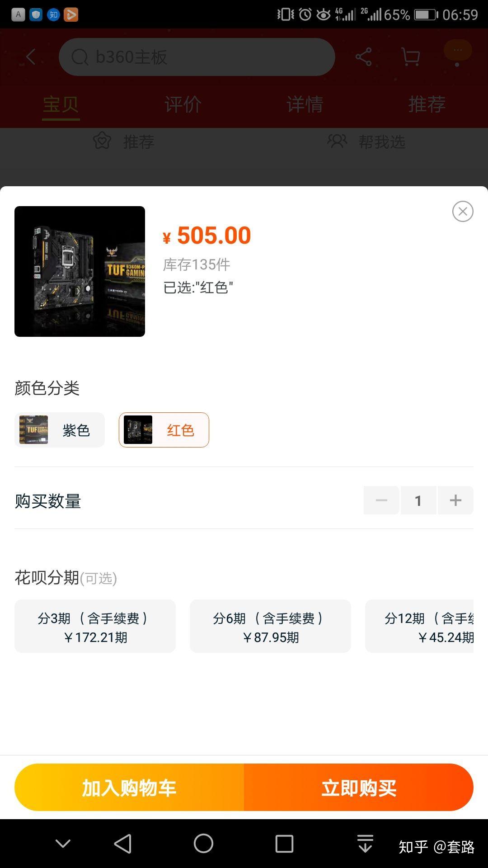Open the orange more-options bubble

458,51
